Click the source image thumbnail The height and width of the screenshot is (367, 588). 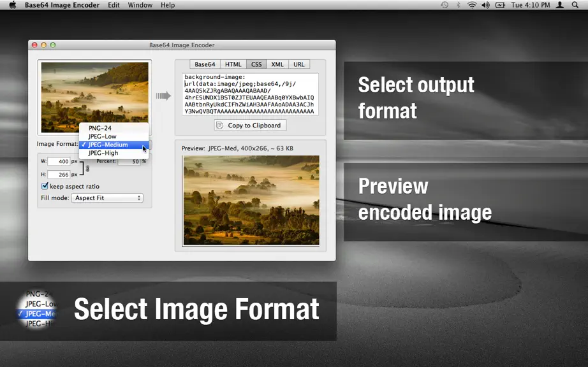point(94,97)
